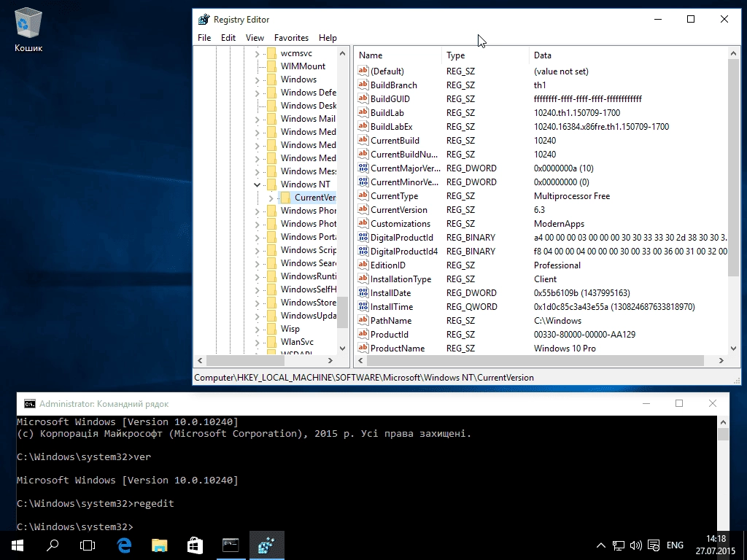Select the ProductId value row
Viewport: 747px width, 560px height.
click(542, 334)
